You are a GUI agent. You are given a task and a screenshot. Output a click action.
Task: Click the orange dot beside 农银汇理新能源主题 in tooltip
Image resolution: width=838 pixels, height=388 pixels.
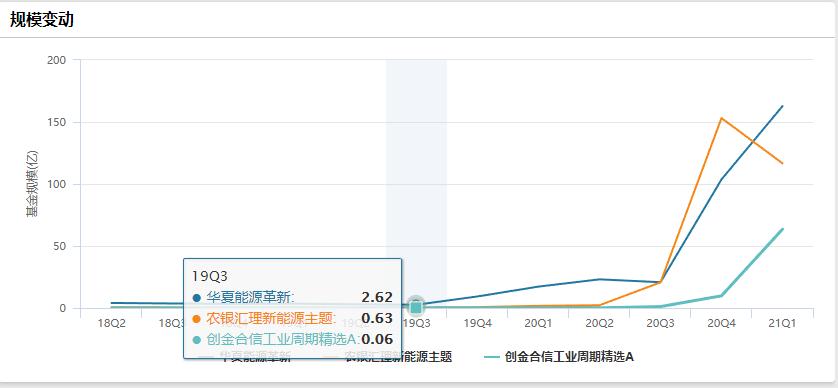(197, 319)
